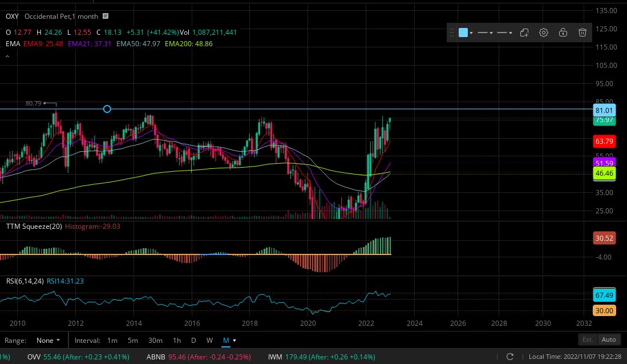Click the EMA50: 47.97 legend value
Image resolution: width=627 pixels, height=364 pixels.
coord(139,43)
